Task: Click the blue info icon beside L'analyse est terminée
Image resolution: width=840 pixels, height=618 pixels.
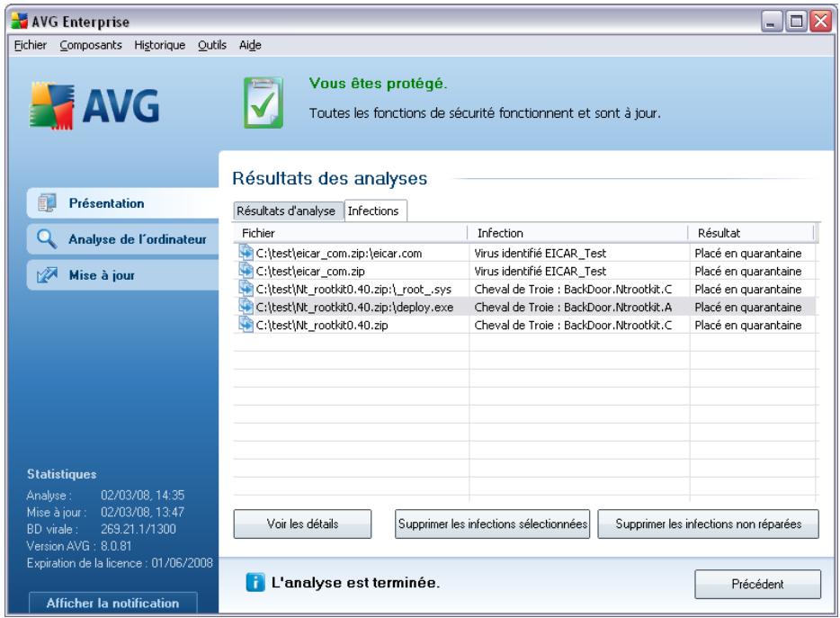Action: pos(255,582)
